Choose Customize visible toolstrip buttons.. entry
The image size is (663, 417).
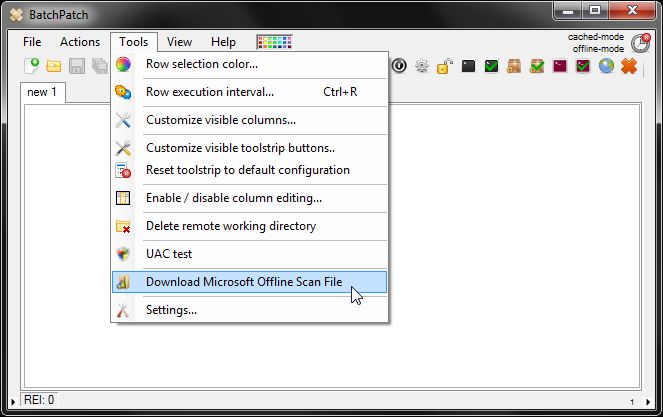click(x=249, y=148)
